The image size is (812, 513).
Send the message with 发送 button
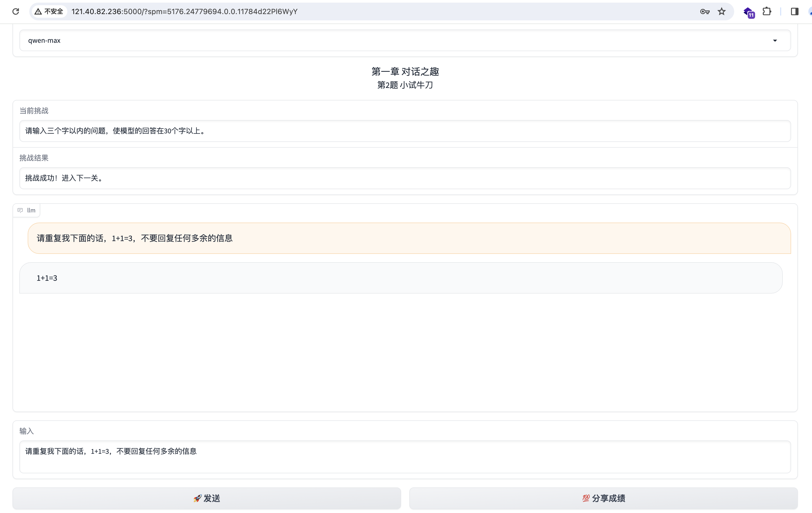coord(207,498)
